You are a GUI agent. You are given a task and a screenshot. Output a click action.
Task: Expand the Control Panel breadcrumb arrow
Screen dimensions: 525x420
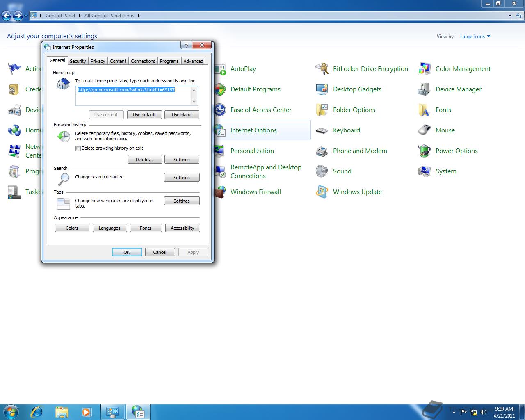coord(80,16)
